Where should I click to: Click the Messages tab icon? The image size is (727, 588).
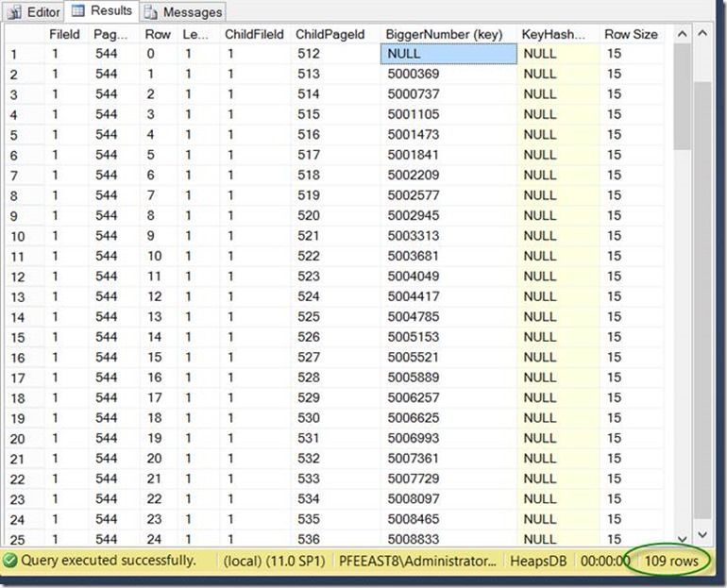[x=151, y=12]
